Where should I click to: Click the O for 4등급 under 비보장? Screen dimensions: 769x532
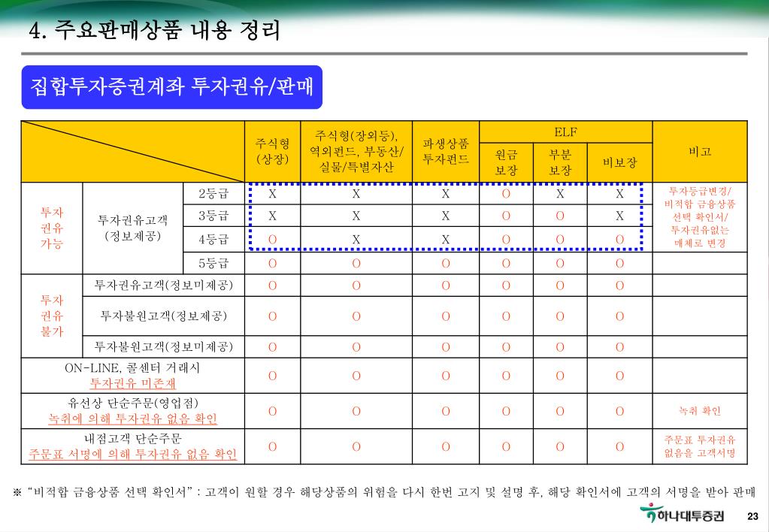[620, 239]
